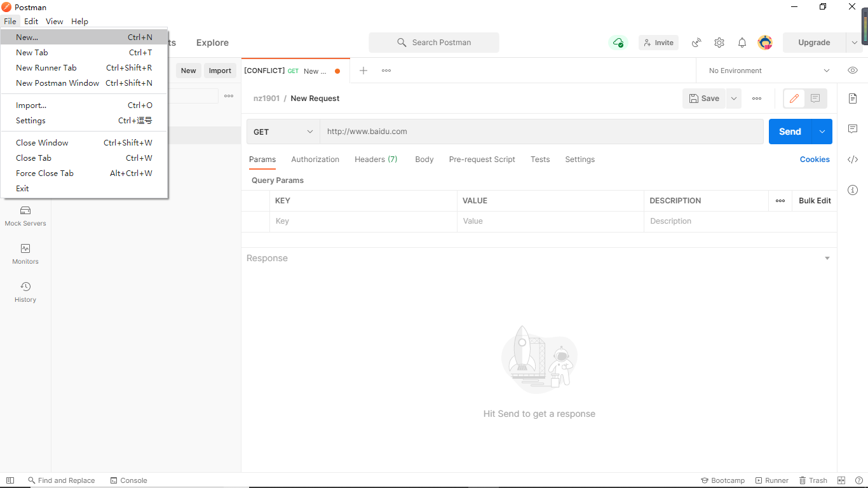The width and height of the screenshot is (868, 488).
Task: Click the Save button
Action: (x=704, y=98)
